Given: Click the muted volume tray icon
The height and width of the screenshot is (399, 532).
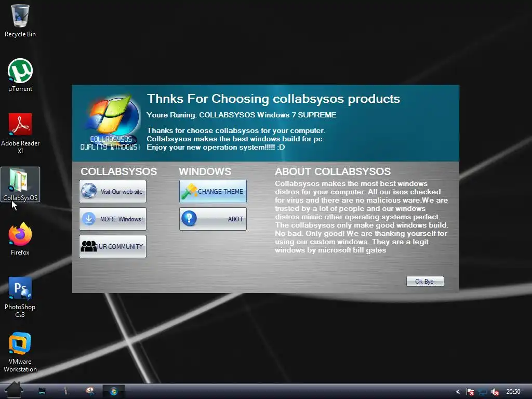Looking at the screenshot, I should point(495,392).
